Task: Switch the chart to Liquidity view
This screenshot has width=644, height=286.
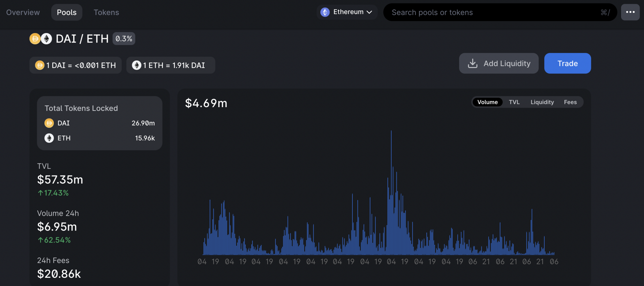Action: click(542, 102)
